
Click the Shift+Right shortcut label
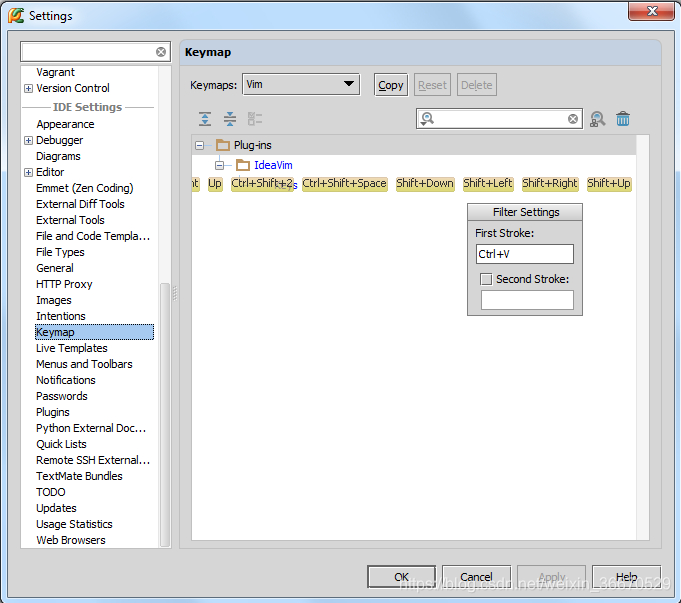549,184
